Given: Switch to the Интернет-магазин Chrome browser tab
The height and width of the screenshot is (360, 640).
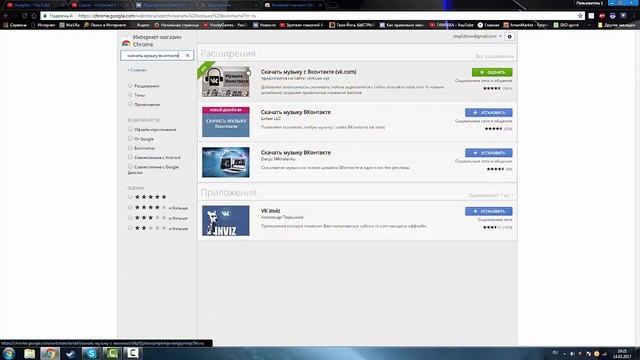Looking at the screenshot, I should (x=292, y=5).
